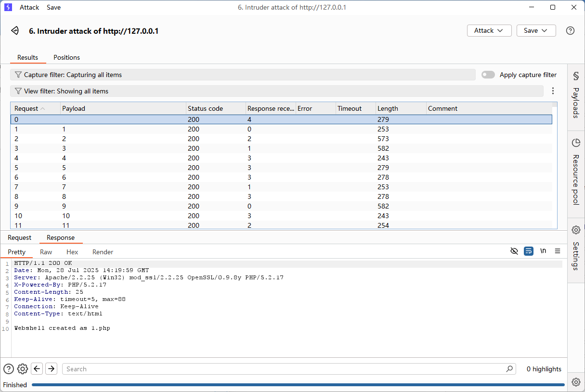
Task: Select request row 4 with length 243
Action: click(281, 158)
